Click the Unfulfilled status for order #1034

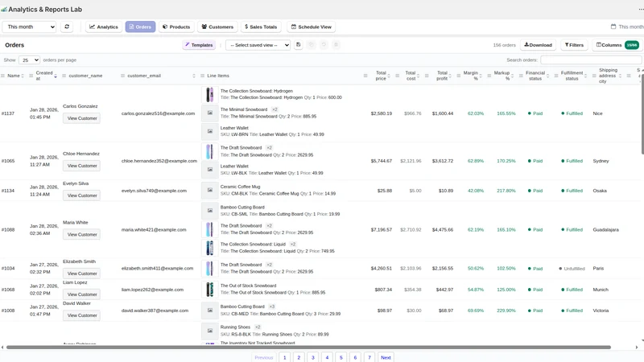(572, 269)
